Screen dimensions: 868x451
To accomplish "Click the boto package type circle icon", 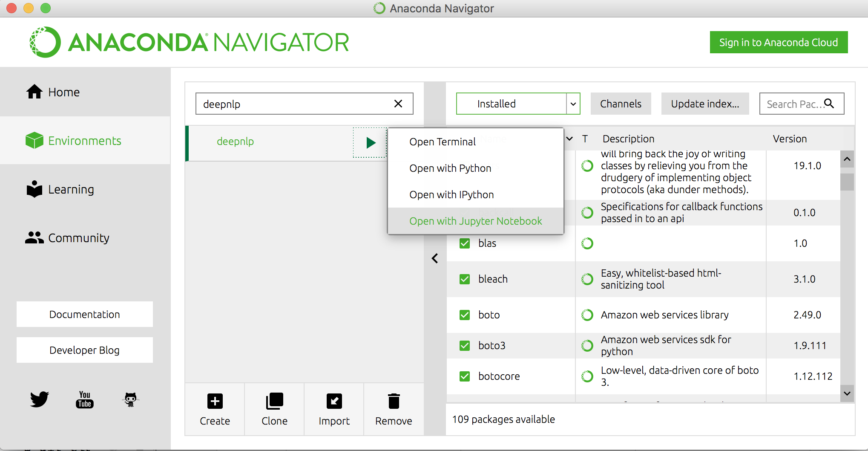I will (587, 315).
